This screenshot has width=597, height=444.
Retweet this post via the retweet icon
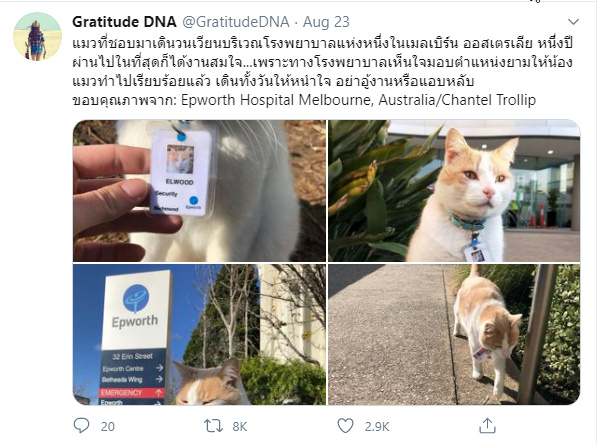[x=213, y=426]
